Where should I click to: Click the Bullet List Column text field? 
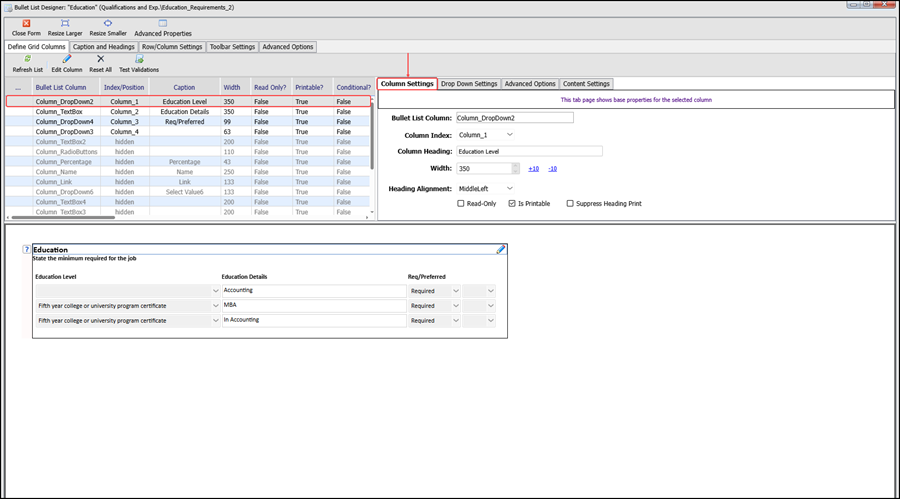tap(514, 118)
